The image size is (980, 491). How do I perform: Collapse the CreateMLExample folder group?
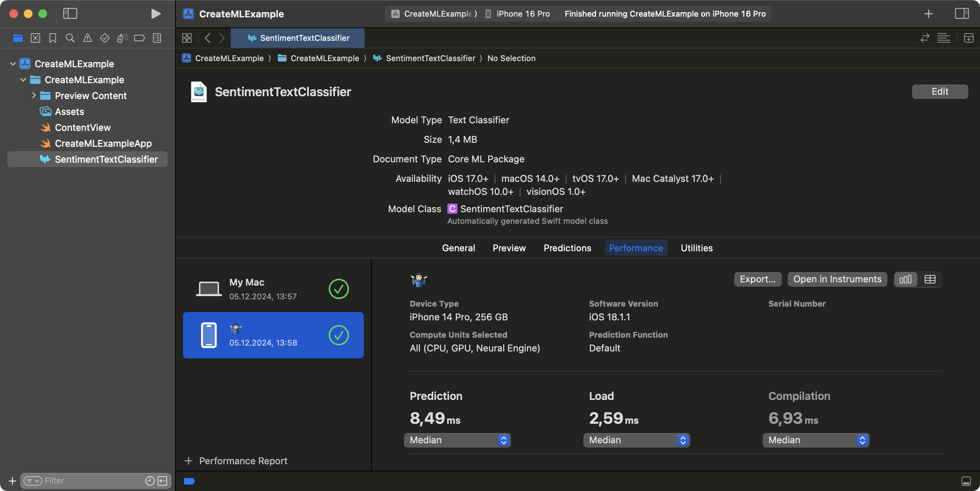[x=23, y=80]
